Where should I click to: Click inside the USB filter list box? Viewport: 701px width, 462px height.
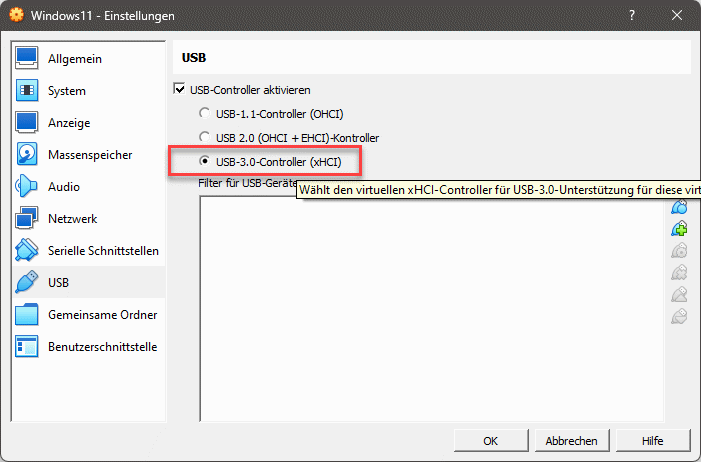click(x=432, y=309)
